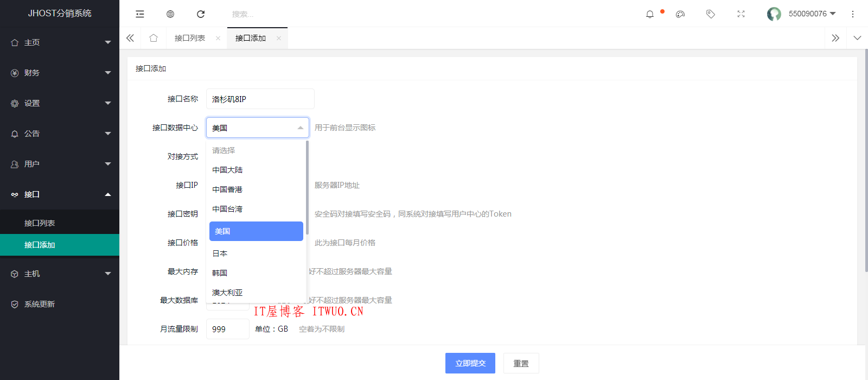The height and width of the screenshot is (380, 868).
Task: Select 澳大利亚 from the dropdown list
Action: [x=256, y=293]
